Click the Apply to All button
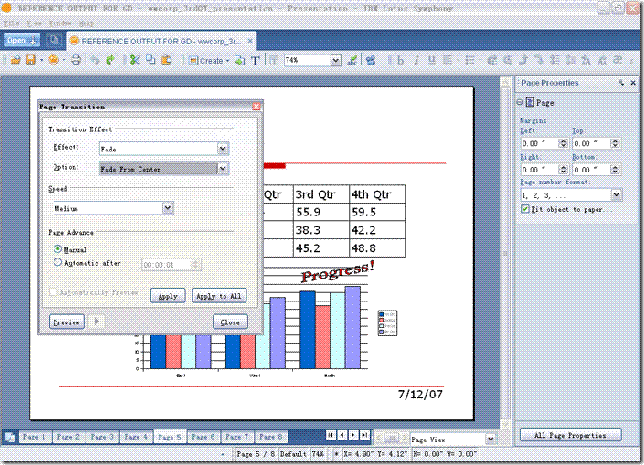This screenshot has height=465, width=644. point(218,296)
